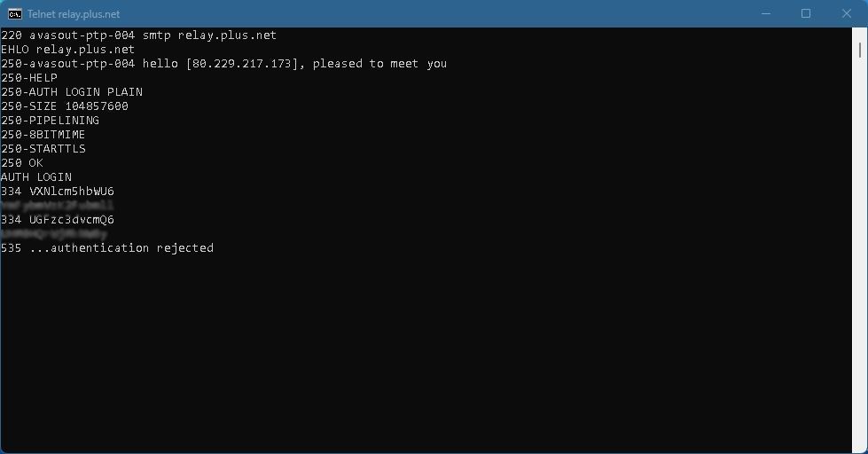Click the EHLO relay.plus.net command line
868x454 pixels.
point(67,50)
